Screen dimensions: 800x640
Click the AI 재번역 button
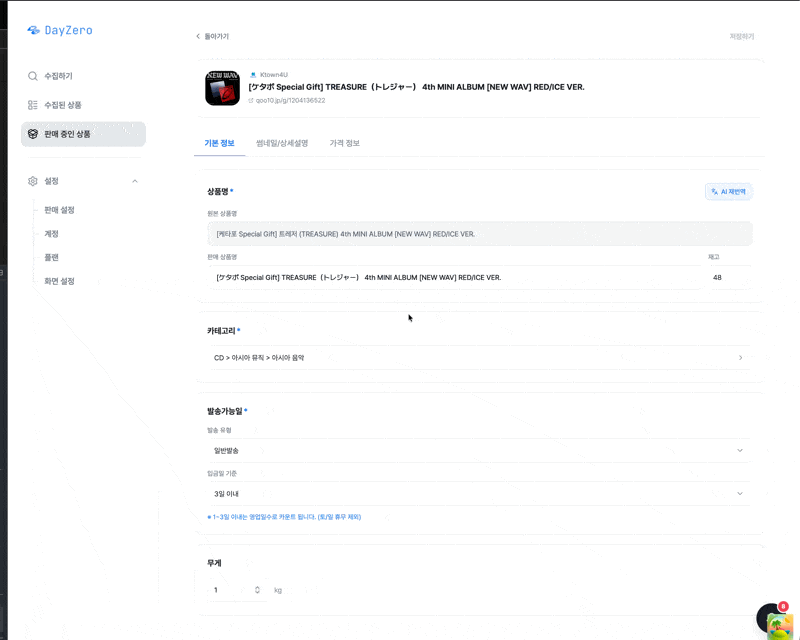(x=729, y=192)
